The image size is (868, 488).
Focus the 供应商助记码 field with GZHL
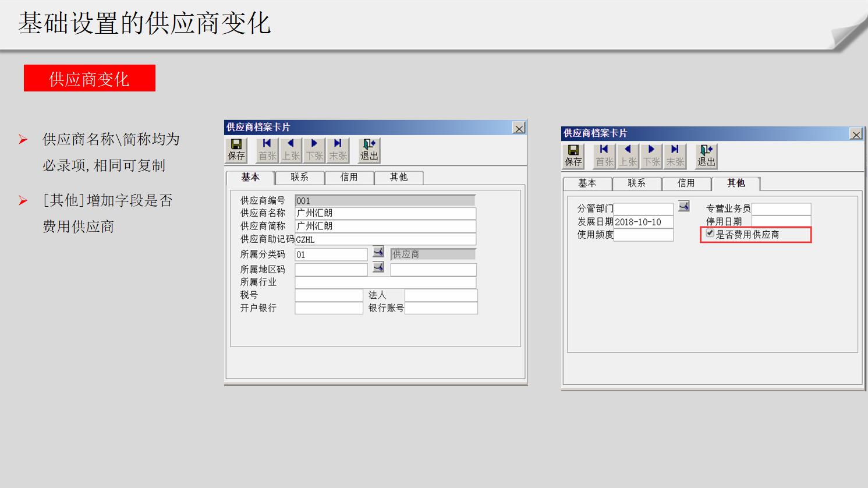coord(385,239)
